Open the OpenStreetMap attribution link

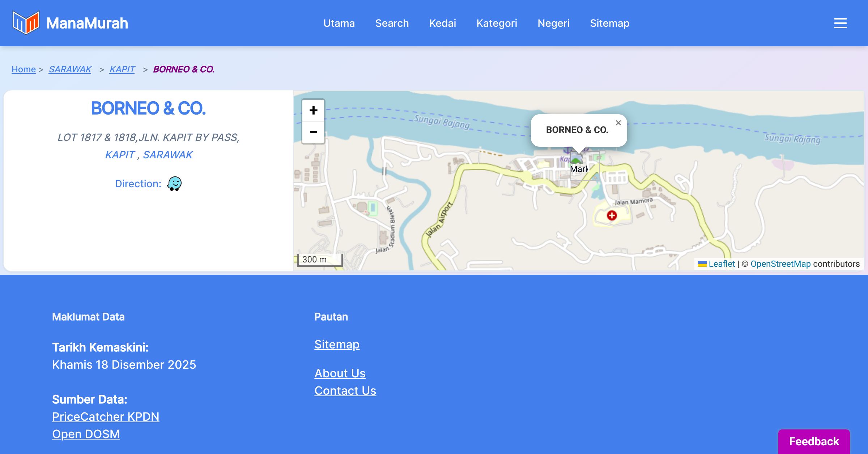click(x=780, y=264)
